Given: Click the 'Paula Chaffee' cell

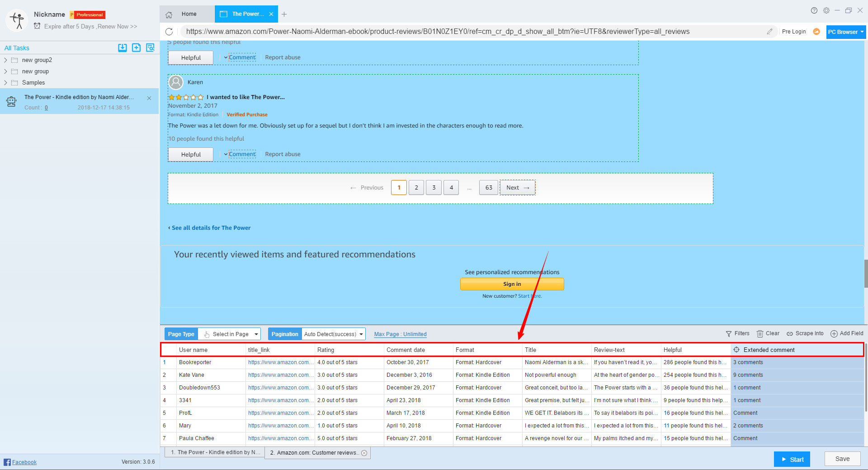Looking at the screenshot, I should click(x=211, y=438).
